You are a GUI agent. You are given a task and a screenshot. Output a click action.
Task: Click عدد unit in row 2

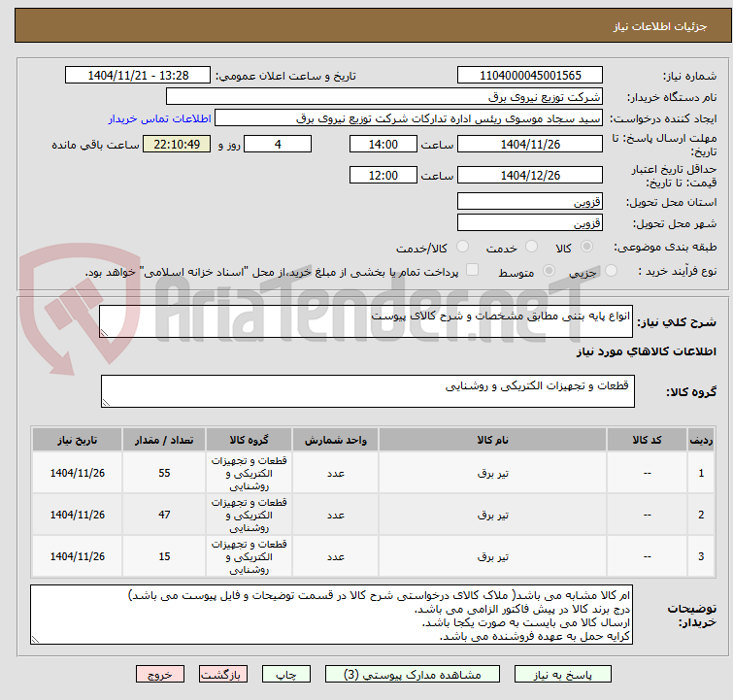336,515
